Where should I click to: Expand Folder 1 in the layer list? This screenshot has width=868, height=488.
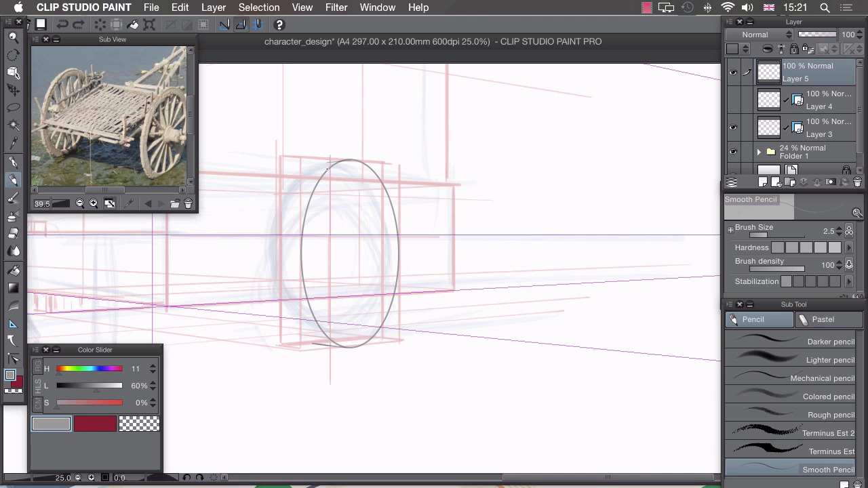[x=759, y=152]
